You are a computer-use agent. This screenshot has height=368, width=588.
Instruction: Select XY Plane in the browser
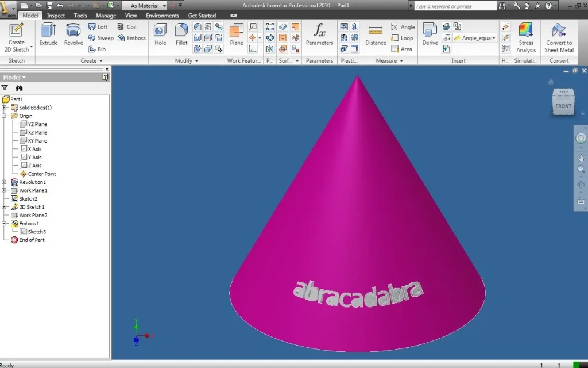(x=33, y=140)
